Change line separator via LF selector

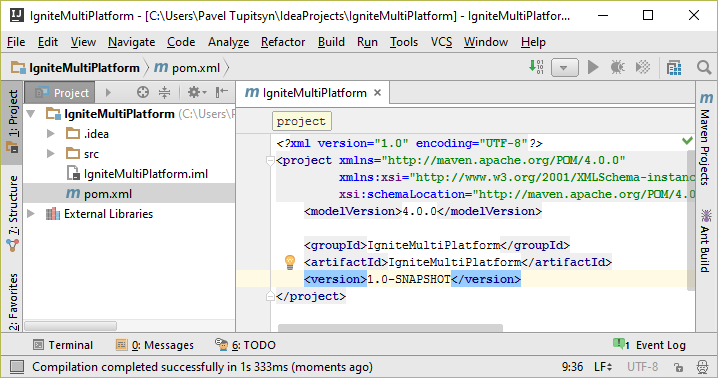[x=603, y=367]
